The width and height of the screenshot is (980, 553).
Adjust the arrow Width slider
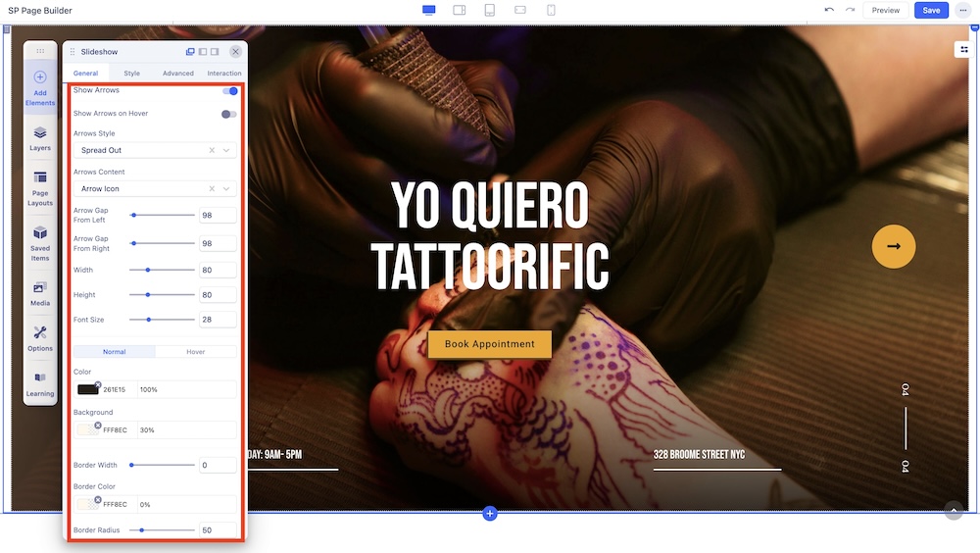162,270
